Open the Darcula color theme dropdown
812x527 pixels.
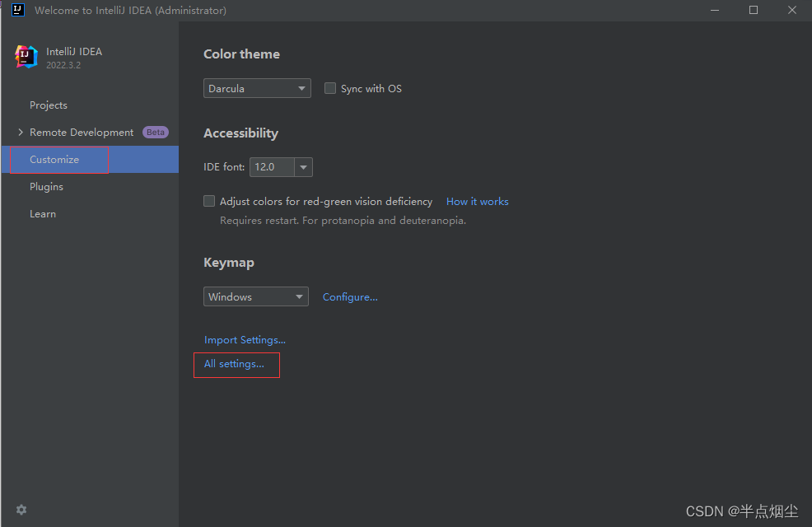tap(257, 89)
